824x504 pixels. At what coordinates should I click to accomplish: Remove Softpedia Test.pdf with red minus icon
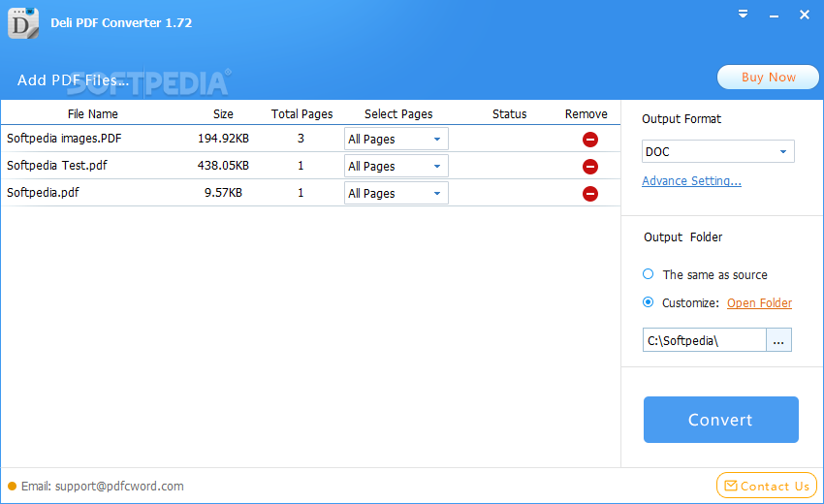(590, 167)
